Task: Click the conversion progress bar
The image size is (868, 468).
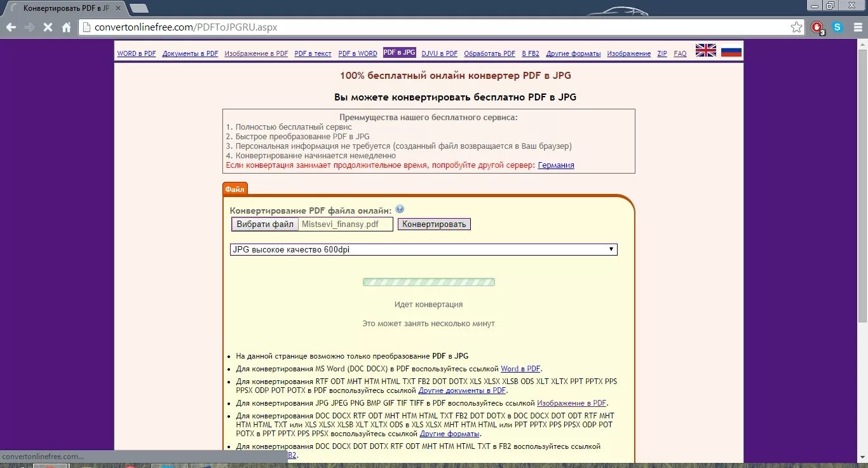Action: pos(428,282)
